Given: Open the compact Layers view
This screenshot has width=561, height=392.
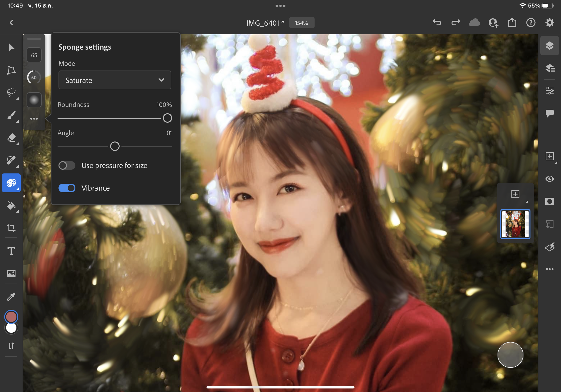Looking at the screenshot, I should pos(549,45).
